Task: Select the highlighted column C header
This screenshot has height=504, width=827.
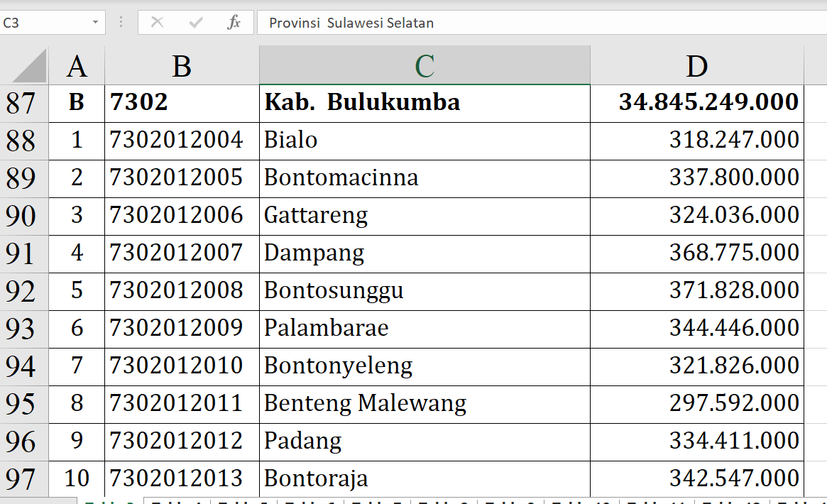Action: [x=425, y=66]
